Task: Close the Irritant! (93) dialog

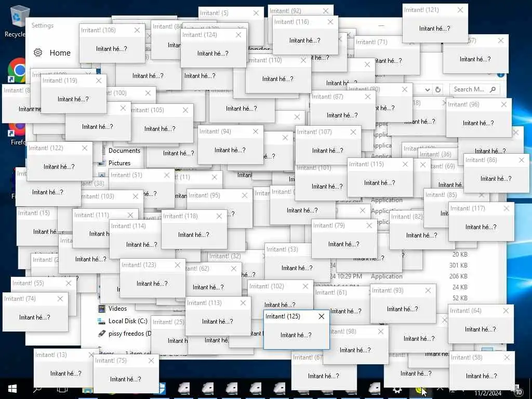Action: click(428, 290)
